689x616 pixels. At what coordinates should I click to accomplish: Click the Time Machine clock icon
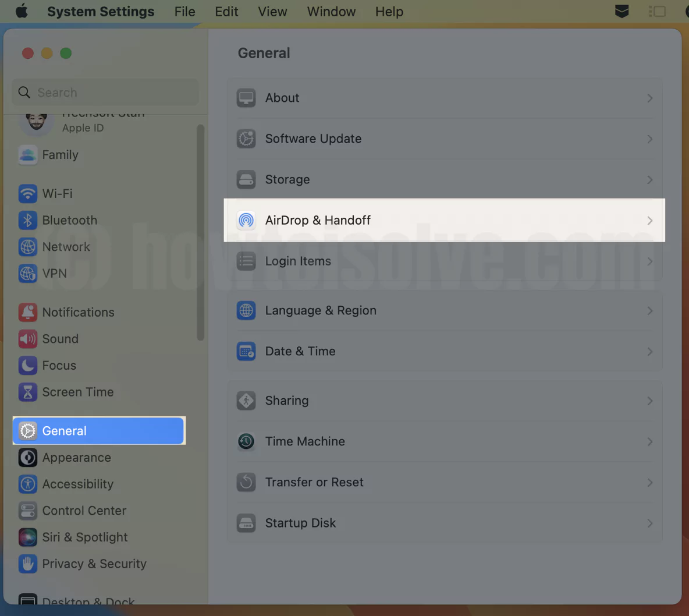[246, 441]
